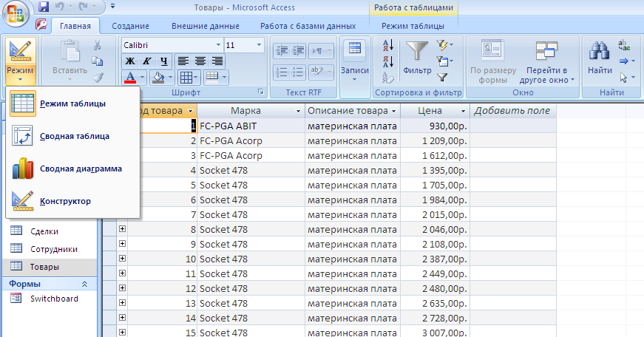The height and width of the screenshot is (337, 644).
Task: Choose Сводная диаграмма view
Action: pyautogui.click(x=72, y=168)
